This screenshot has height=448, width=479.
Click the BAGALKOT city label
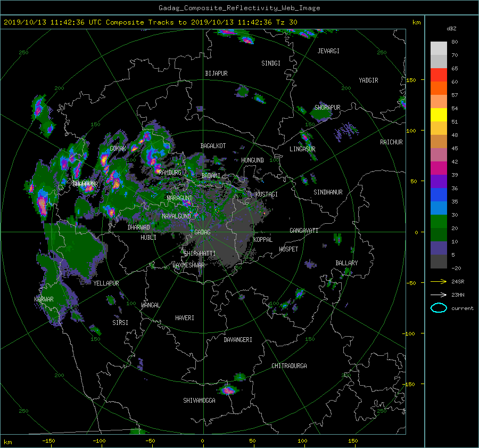click(x=213, y=146)
